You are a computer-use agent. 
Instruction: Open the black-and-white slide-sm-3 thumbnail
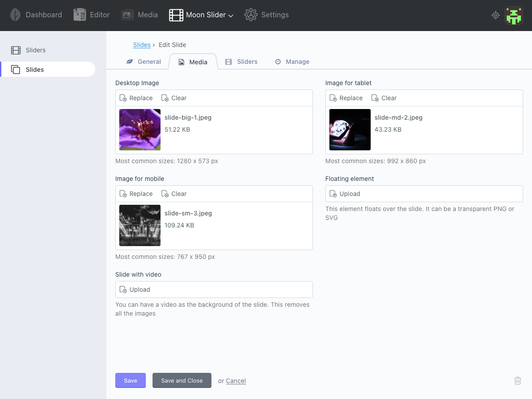pos(140,225)
